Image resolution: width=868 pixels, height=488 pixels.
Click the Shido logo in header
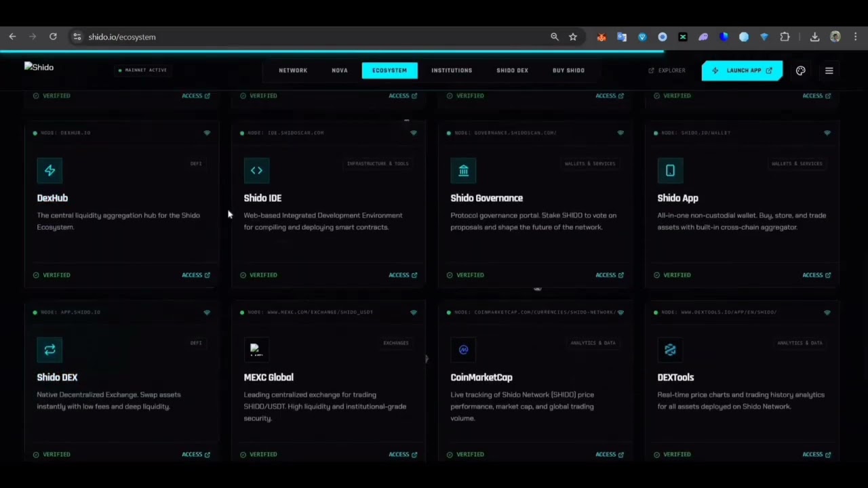[x=39, y=67]
